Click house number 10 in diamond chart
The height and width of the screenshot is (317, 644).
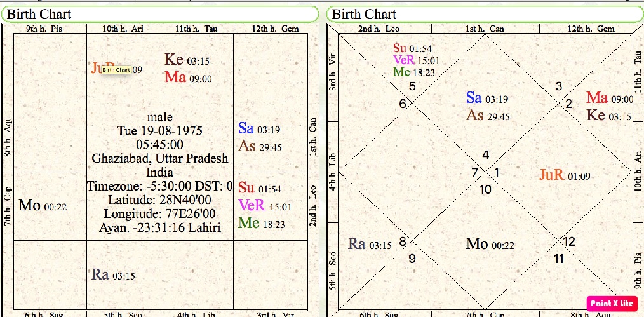click(x=485, y=189)
